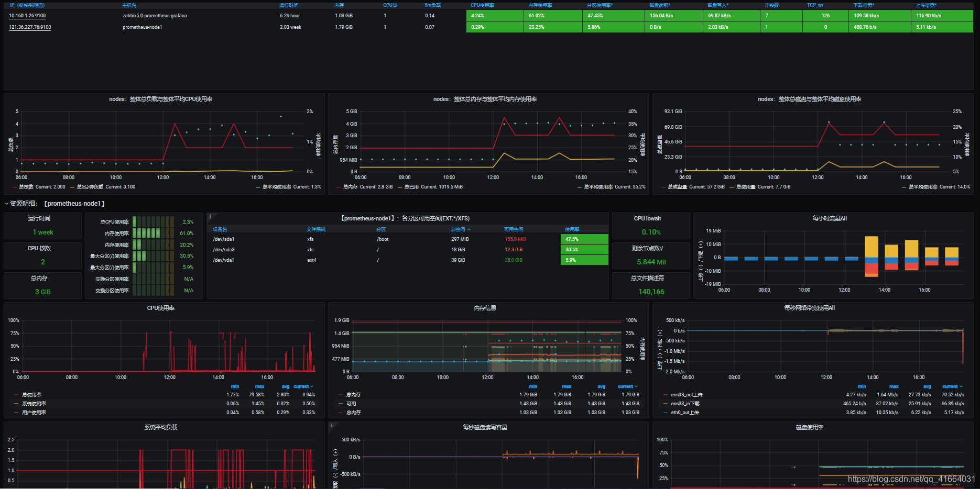The width and height of the screenshot is (980, 489).
Task: Click the /dev/sda1 device cell
Action: pos(224,239)
